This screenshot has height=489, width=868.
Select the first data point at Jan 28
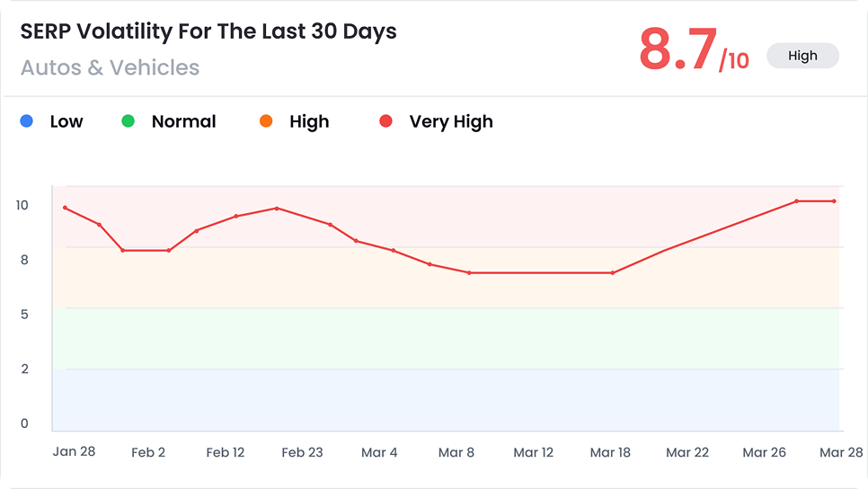(x=65, y=208)
